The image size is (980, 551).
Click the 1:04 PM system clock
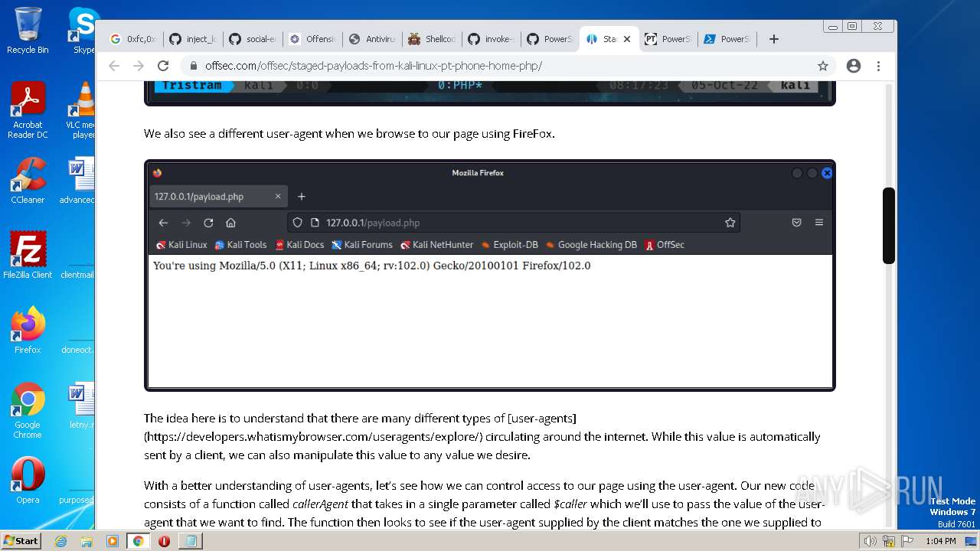click(x=940, y=541)
